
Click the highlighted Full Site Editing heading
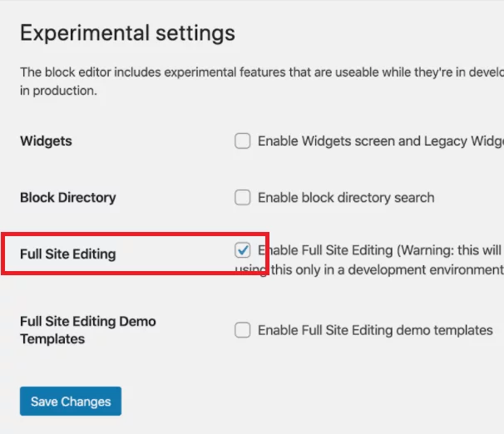tap(68, 254)
